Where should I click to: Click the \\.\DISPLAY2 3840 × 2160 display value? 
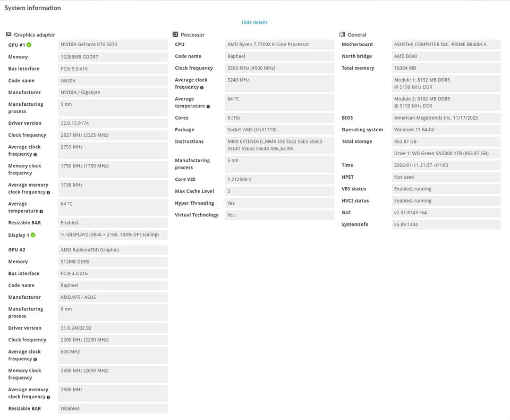(x=113, y=235)
